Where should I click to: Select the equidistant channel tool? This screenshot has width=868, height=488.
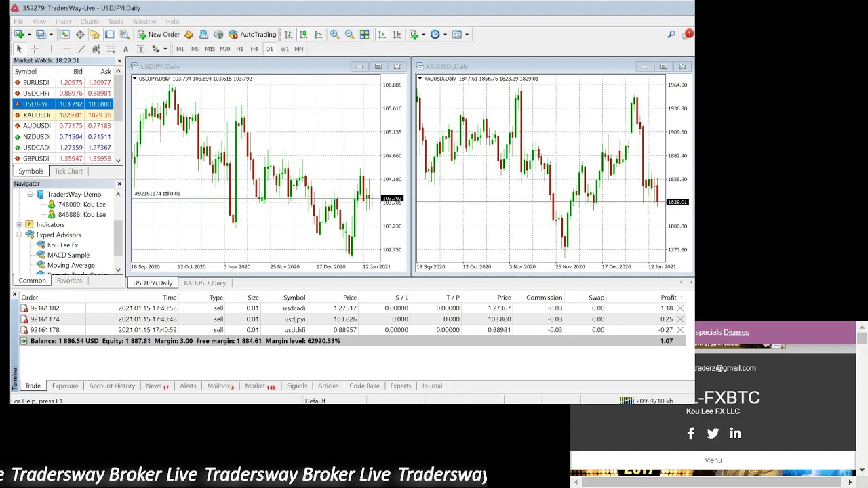(96, 49)
